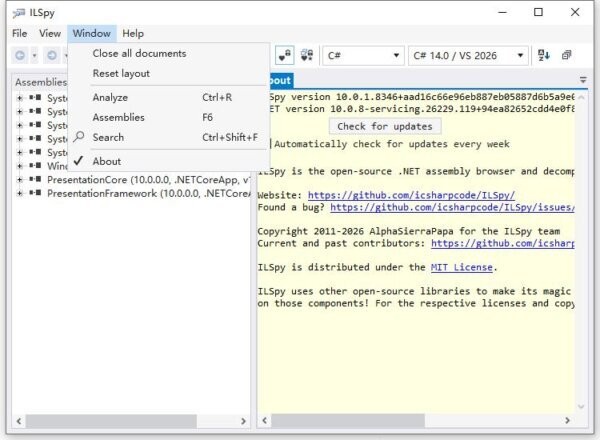Toggle the show private and internal types button
The image size is (600, 440).
pyautogui.click(x=307, y=55)
